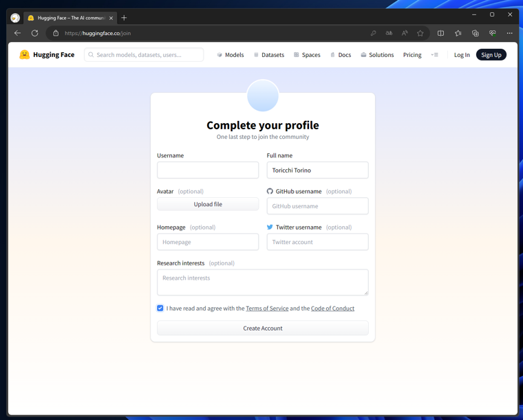The height and width of the screenshot is (420, 523).
Task: Select the Hugging Face browser tab
Action: tap(70, 18)
